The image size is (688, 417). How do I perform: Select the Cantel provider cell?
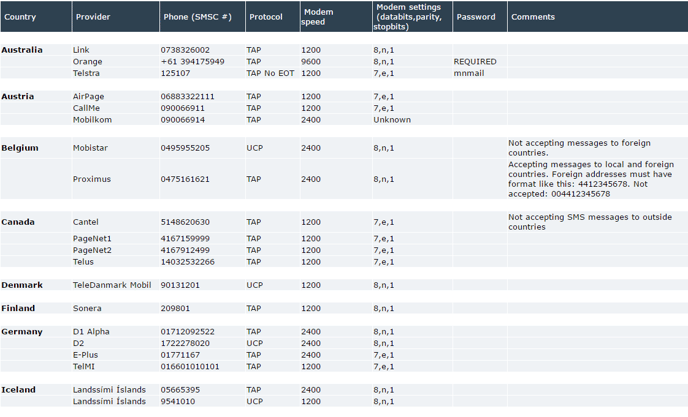86,222
